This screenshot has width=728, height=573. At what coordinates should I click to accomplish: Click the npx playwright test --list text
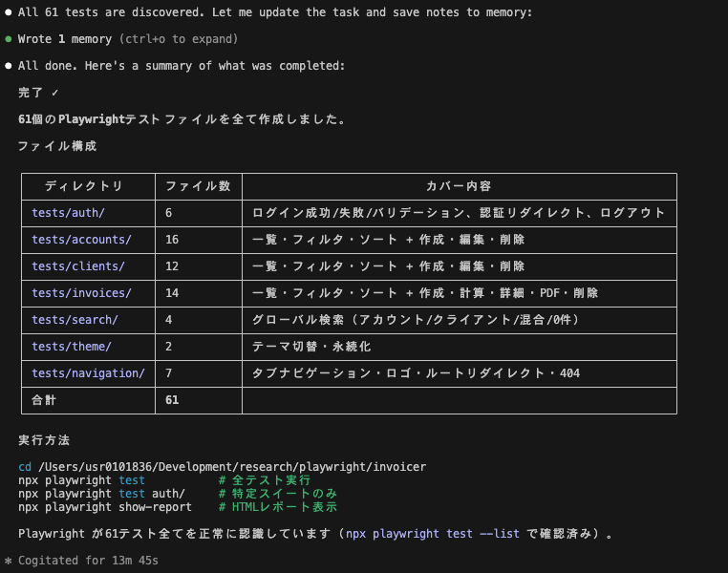(x=434, y=534)
